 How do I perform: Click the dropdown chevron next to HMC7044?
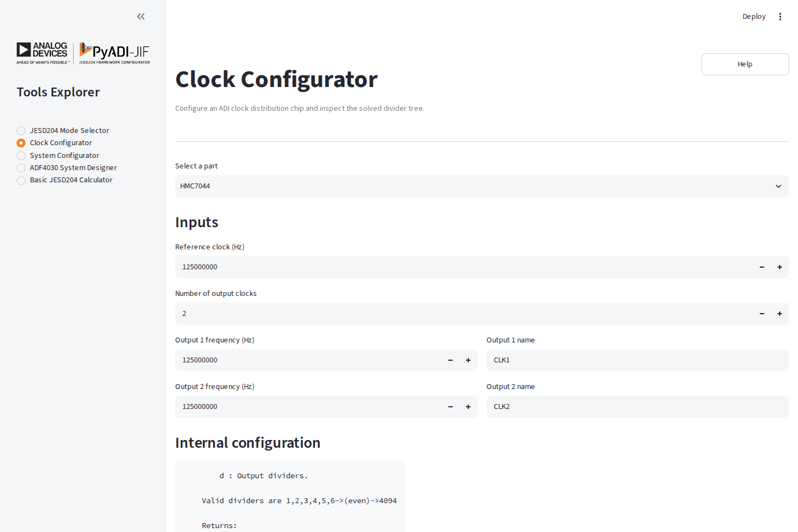779,186
